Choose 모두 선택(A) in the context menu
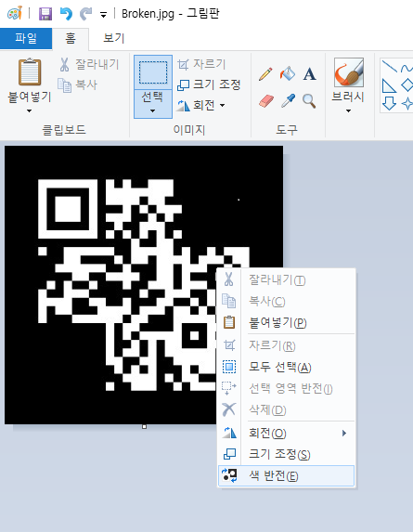Screen dimensions: 413x532 pos(287,367)
